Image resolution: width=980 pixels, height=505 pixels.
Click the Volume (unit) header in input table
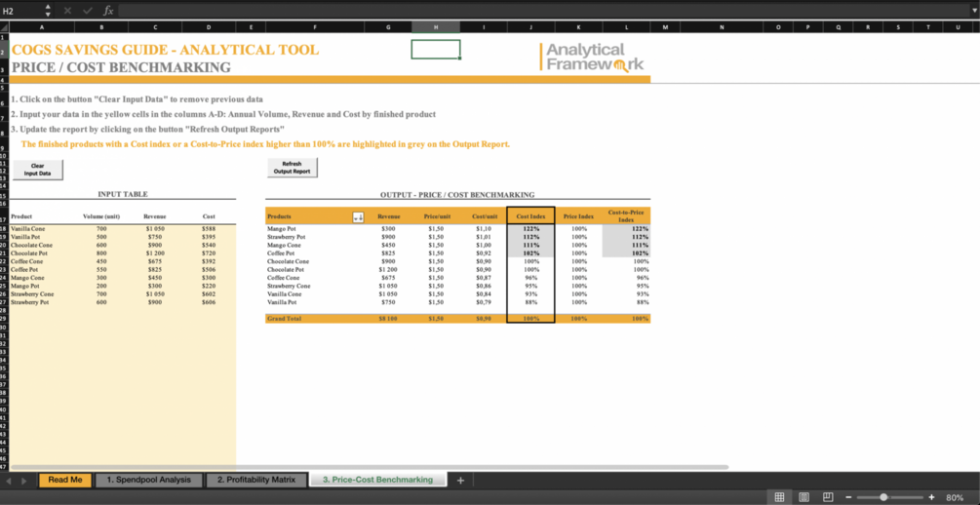(x=101, y=216)
